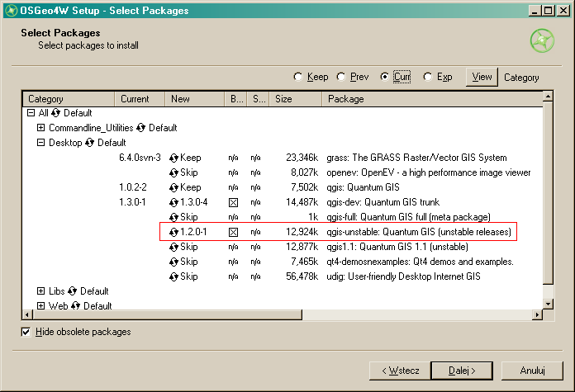Click cycle icon for qgis1.1 package
This screenshot has width=575, height=392.
pos(173,247)
